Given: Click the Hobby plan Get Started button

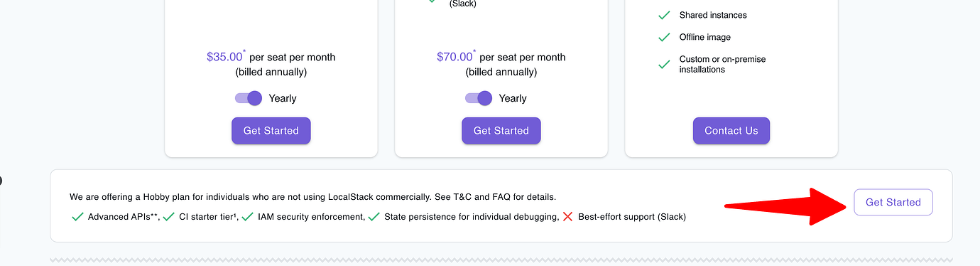Looking at the screenshot, I should tap(893, 202).
